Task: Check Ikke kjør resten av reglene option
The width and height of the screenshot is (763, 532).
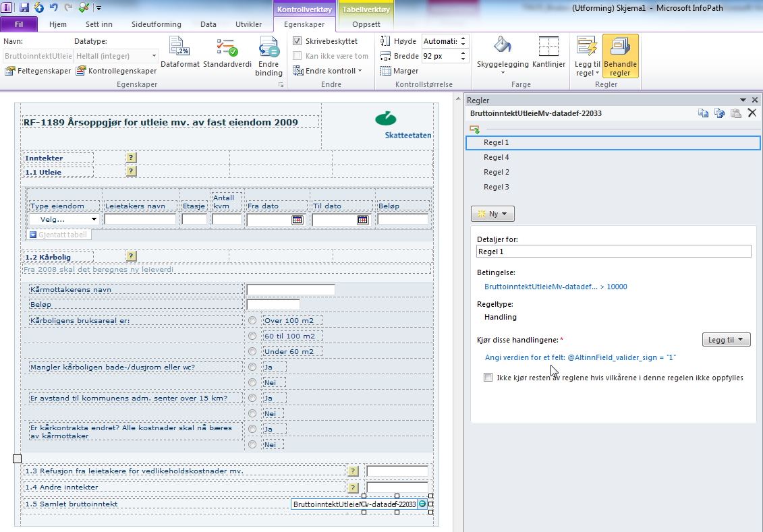Action: [488, 378]
